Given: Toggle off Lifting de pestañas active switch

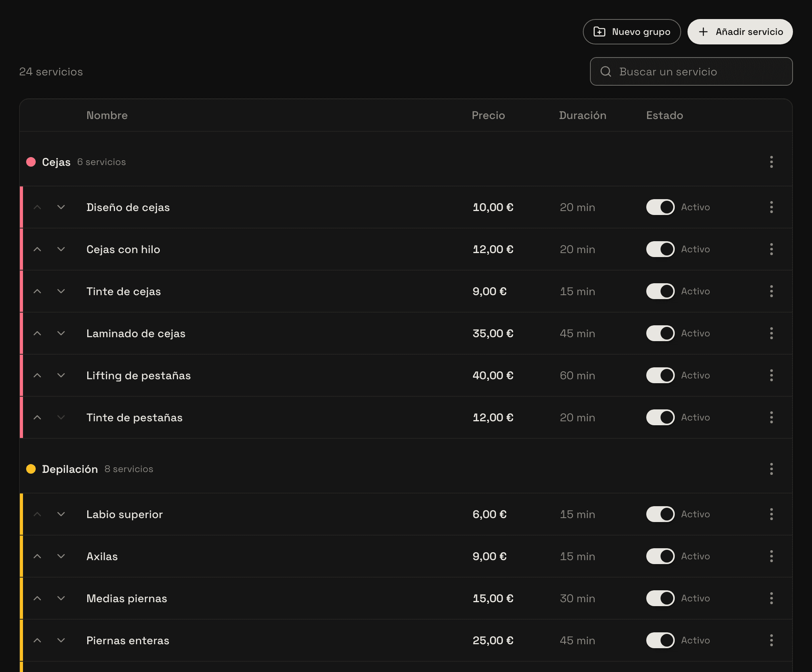Looking at the screenshot, I should coord(660,375).
